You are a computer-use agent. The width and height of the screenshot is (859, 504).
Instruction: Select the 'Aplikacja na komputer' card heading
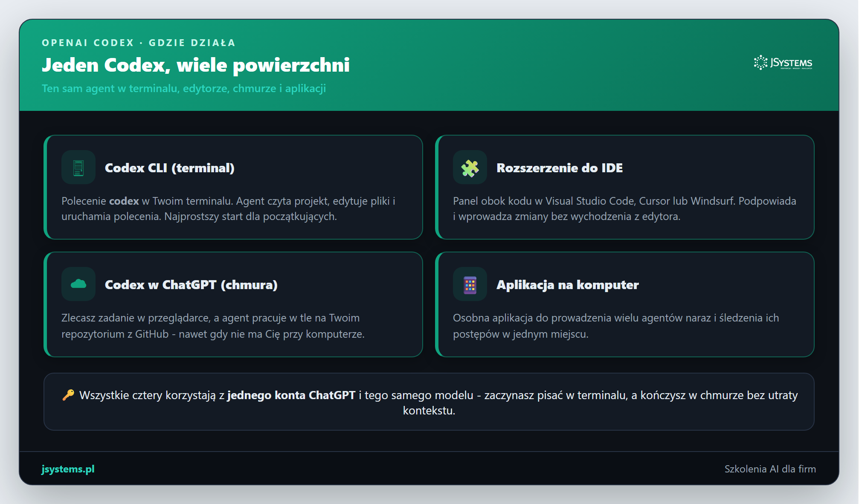click(x=568, y=284)
